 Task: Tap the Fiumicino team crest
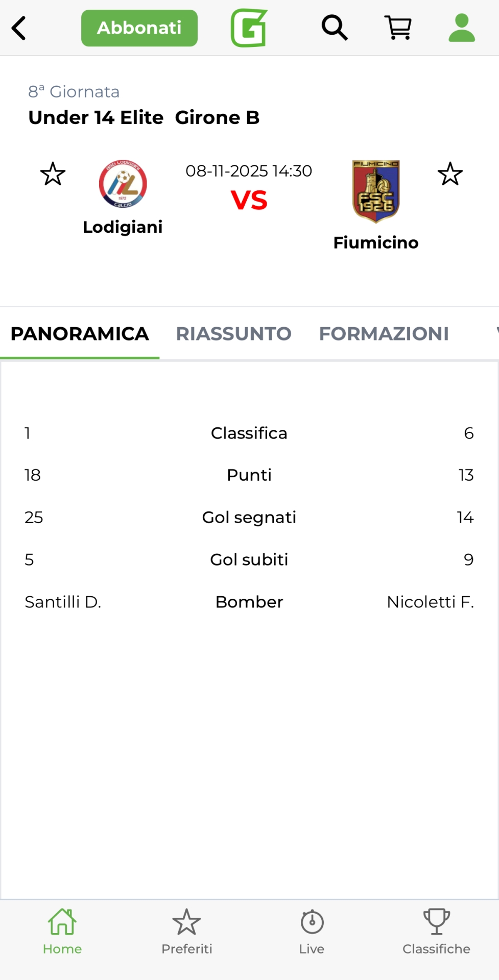(376, 191)
